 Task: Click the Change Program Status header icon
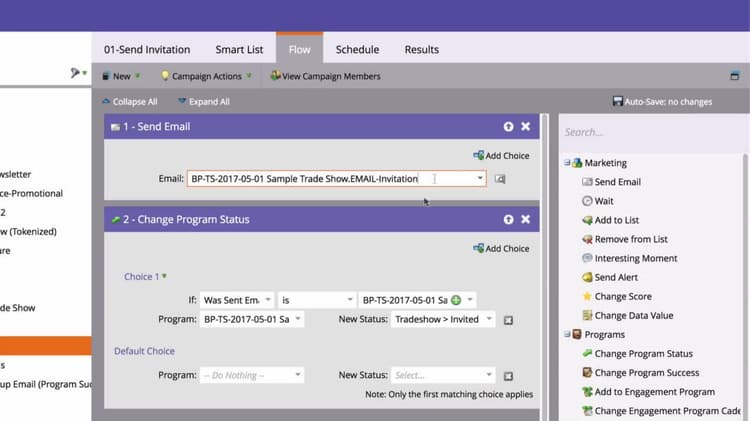[115, 220]
